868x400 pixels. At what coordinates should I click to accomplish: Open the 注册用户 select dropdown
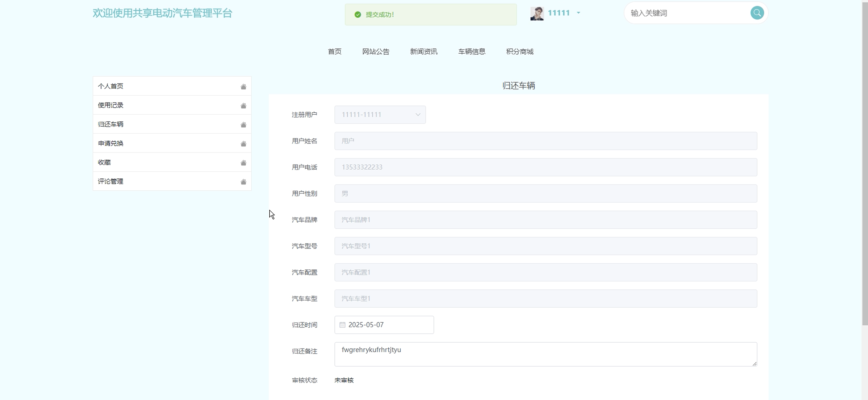pyautogui.click(x=380, y=115)
